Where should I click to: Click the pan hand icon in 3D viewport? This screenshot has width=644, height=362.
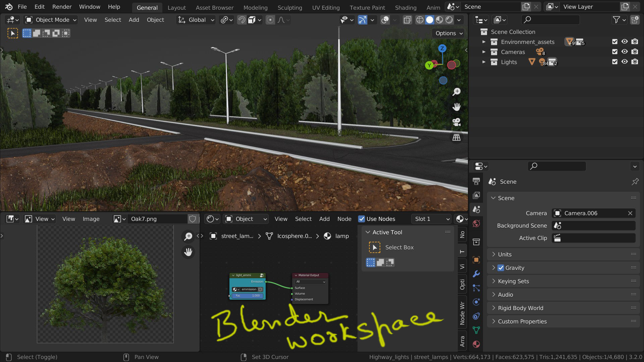click(457, 107)
